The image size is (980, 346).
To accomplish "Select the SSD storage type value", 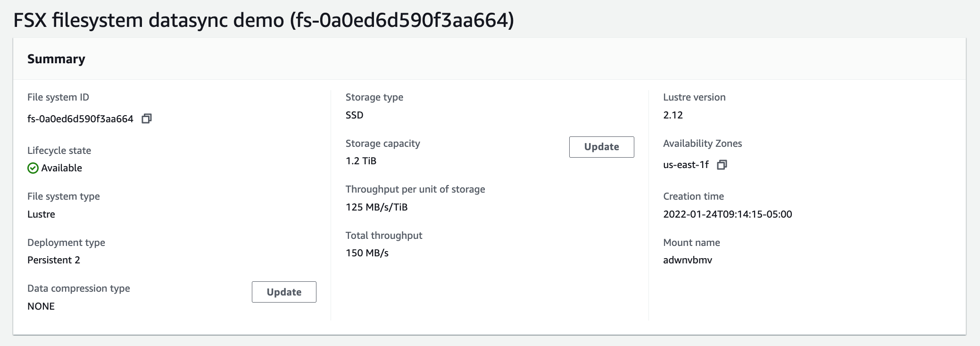I will pyautogui.click(x=354, y=115).
